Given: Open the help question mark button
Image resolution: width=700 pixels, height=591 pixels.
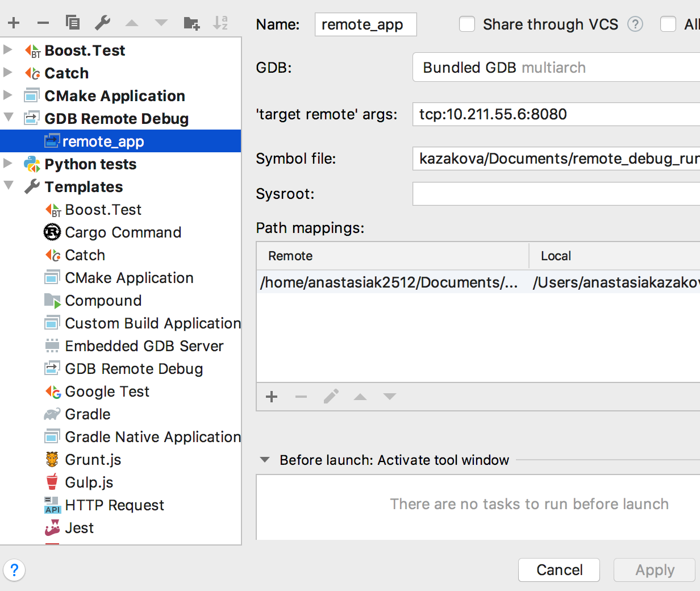Looking at the screenshot, I should pyautogui.click(x=14, y=569).
